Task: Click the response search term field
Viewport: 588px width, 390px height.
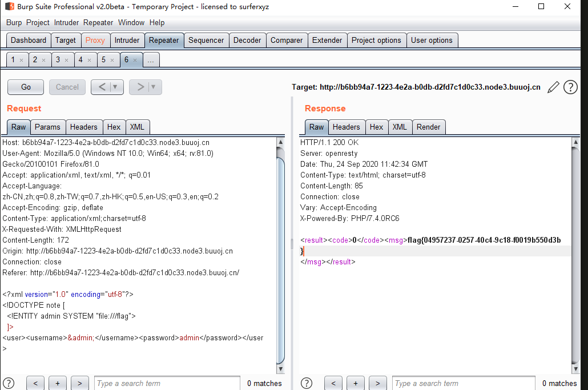Action: click(x=464, y=383)
